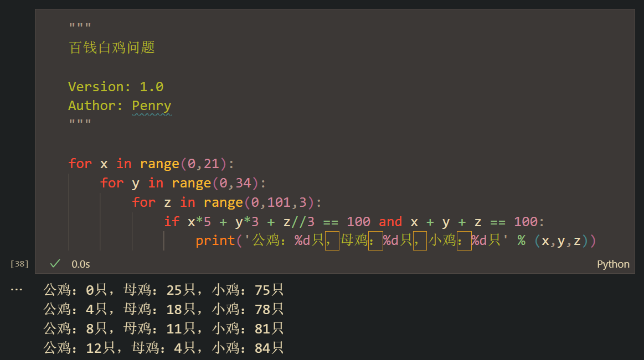
Task: Click the output line with 公鸡：8只
Action: click(75, 328)
